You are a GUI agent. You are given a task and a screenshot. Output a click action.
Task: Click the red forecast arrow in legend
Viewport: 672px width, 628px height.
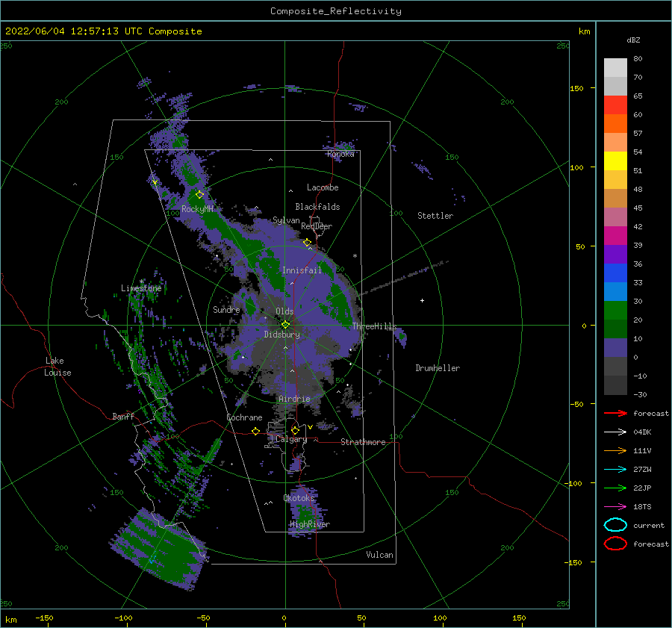click(x=615, y=413)
